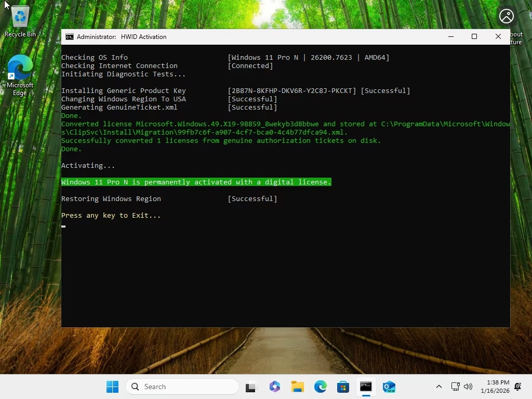Launch Microsoft Edge from the desktop shortcut
Viewport: 532px width, 399px height.
click(20, 75)
